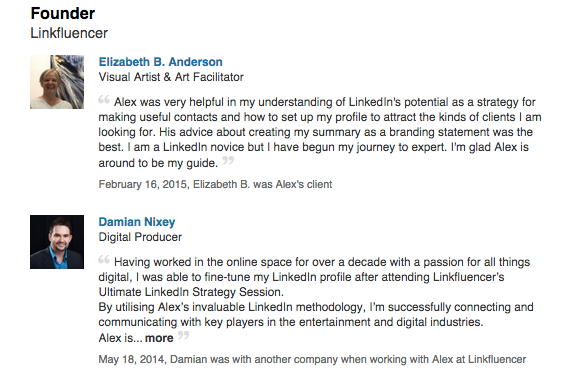This screenshot has width=580, height=382.
Task: Click the 'Visual Artist & Art Facilitator' headline
Action: [x=171, y=77]
